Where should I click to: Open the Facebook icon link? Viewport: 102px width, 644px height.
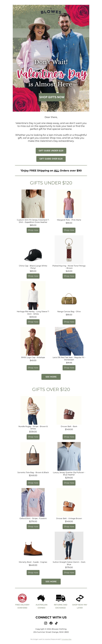[x=51, y=623]
